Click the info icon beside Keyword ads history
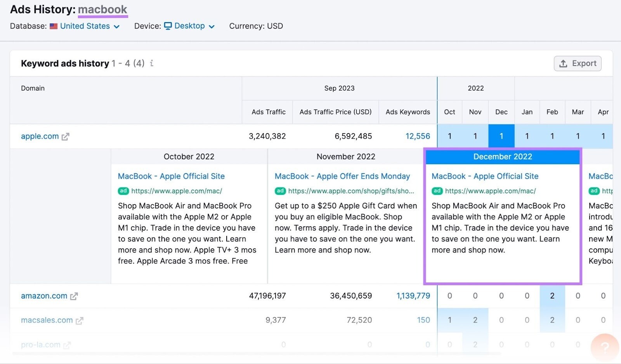The height and width of the screenshot is (364, 621). 152,64
